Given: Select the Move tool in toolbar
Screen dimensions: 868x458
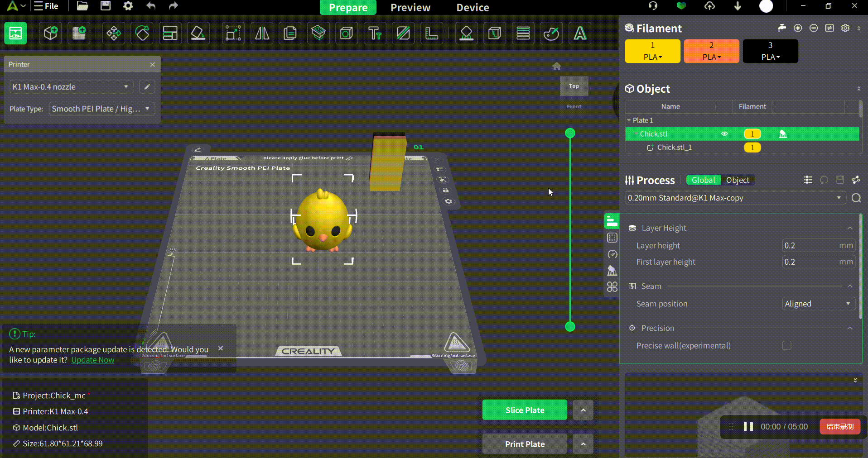Looking at the screenshot, I should (x=113, y=33).
